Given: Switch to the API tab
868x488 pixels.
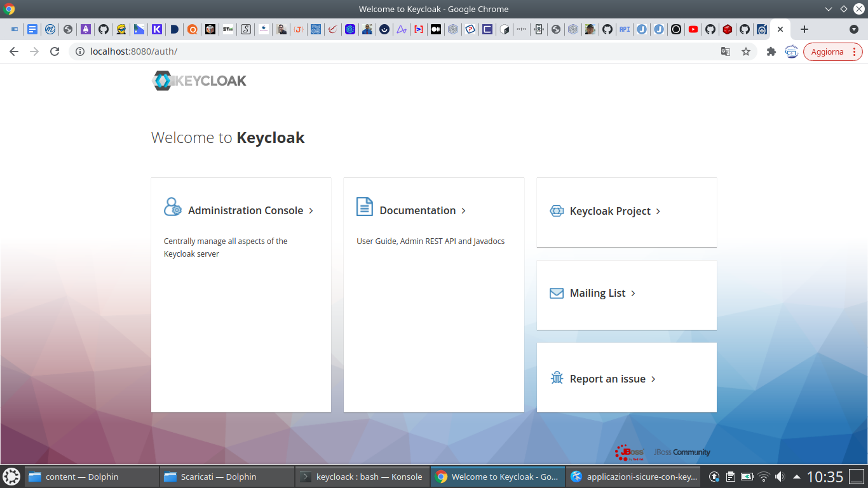Looking at the screenshot, I should 625,29.
